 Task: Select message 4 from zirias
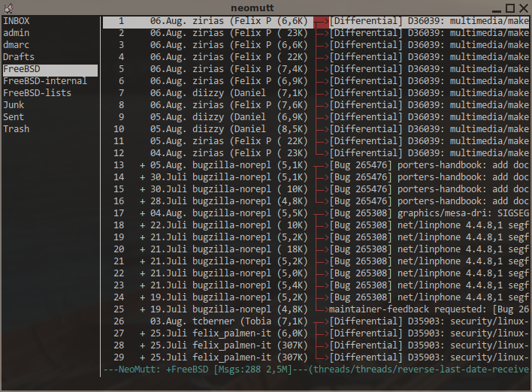coord(316,57)
